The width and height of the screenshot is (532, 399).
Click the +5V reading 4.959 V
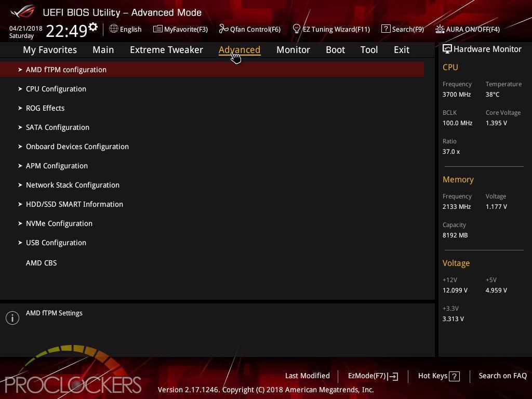[x=496, y=290]
